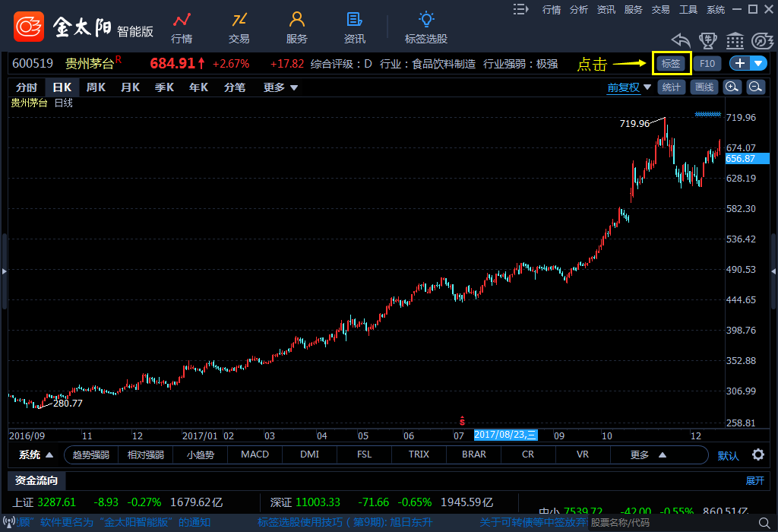Click the 股票名称/代码 search field
The image size is (778, 532).
click(x=672, y=523)
